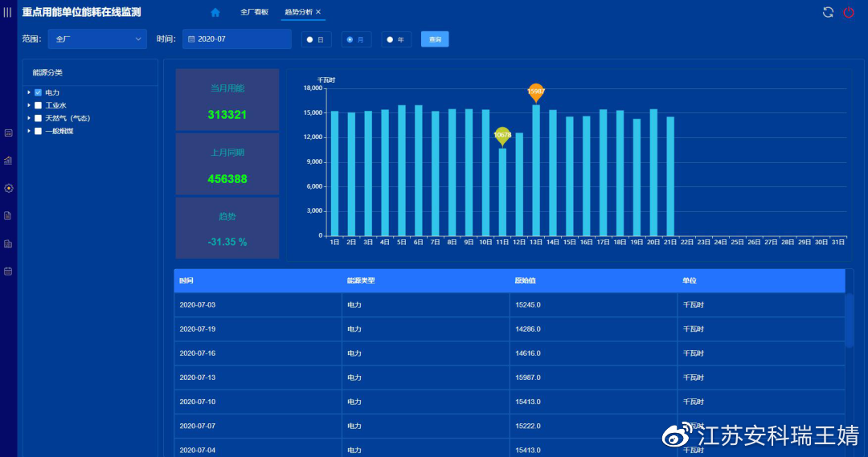Click the 15987.0 value cell
Screen dimensions: 868x457
[x=593, y=377]
